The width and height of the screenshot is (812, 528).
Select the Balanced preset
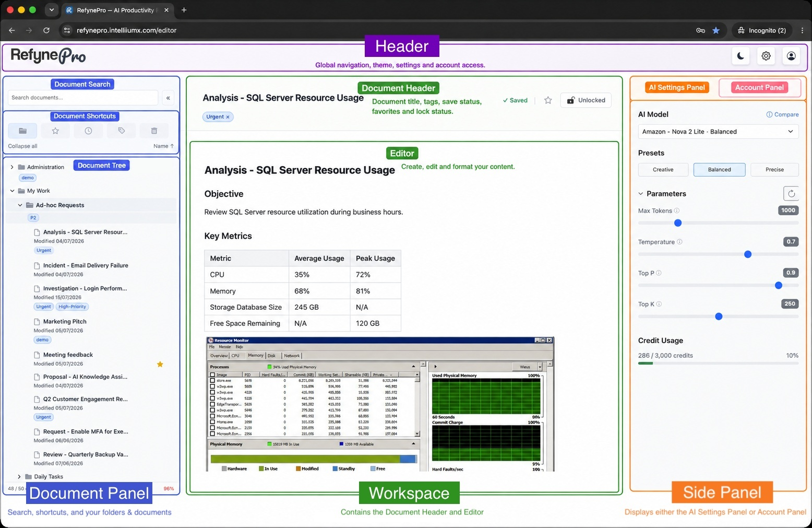719,170
